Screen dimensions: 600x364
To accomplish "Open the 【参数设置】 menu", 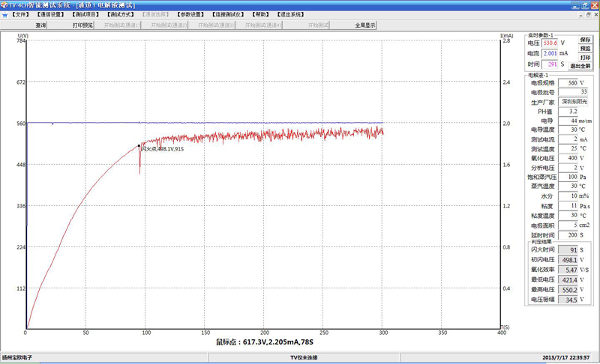I will [x=191, y=14].
